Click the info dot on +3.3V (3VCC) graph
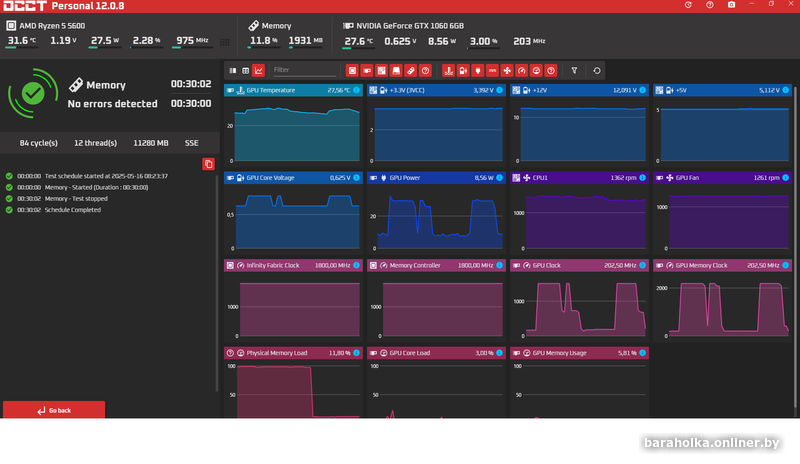The image size is (800, 464). tap(499, 90)
